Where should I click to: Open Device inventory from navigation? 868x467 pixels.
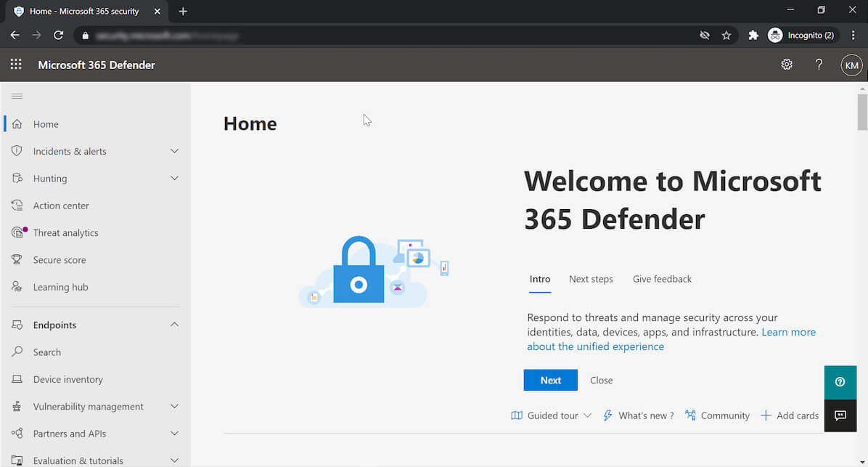click(68, 379)
